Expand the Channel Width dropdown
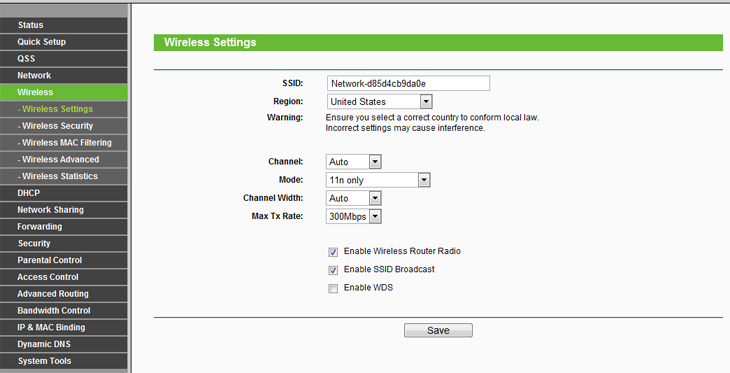Viewport: 730px width, 373px height. (x=353, y=198)
